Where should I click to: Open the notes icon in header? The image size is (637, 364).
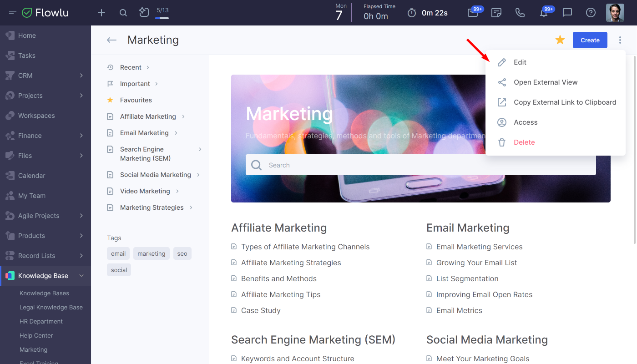496,13
